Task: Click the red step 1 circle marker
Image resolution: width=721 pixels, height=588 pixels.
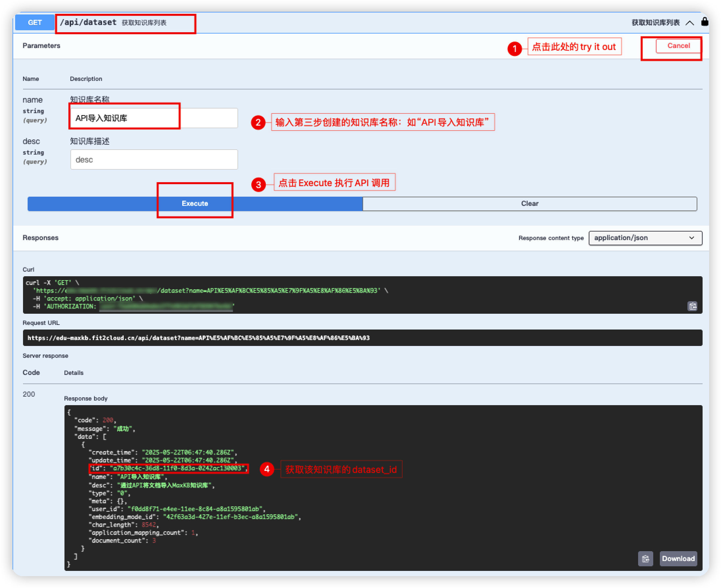Action: point(514,49)
